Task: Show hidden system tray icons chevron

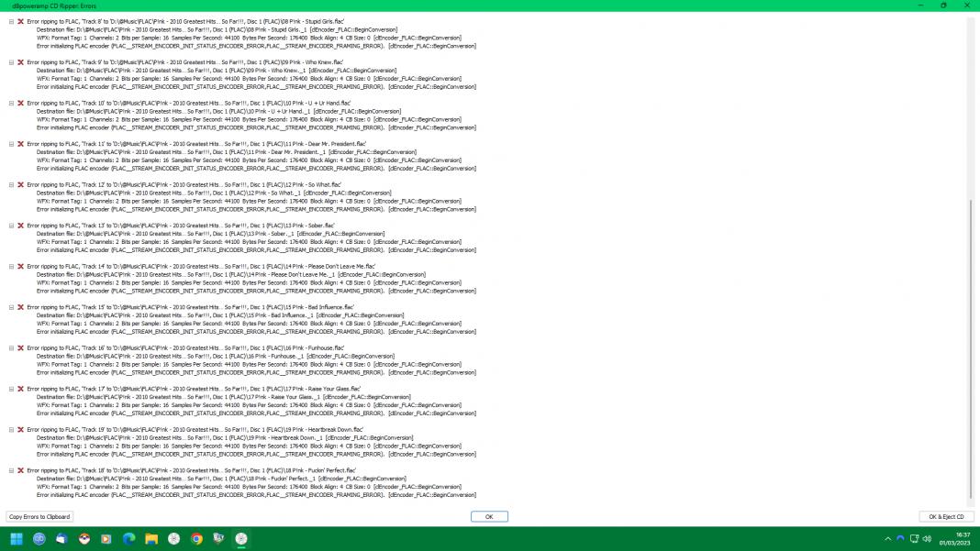Action: (887, 539)
